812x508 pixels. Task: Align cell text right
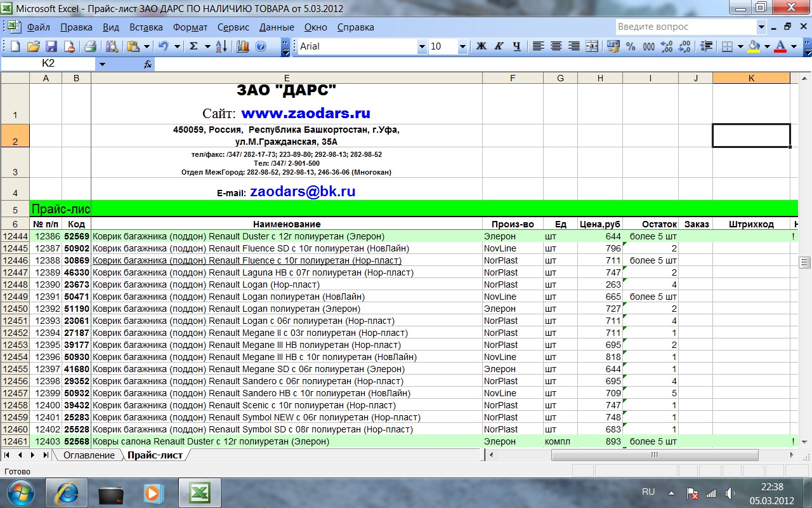(573, 46)
